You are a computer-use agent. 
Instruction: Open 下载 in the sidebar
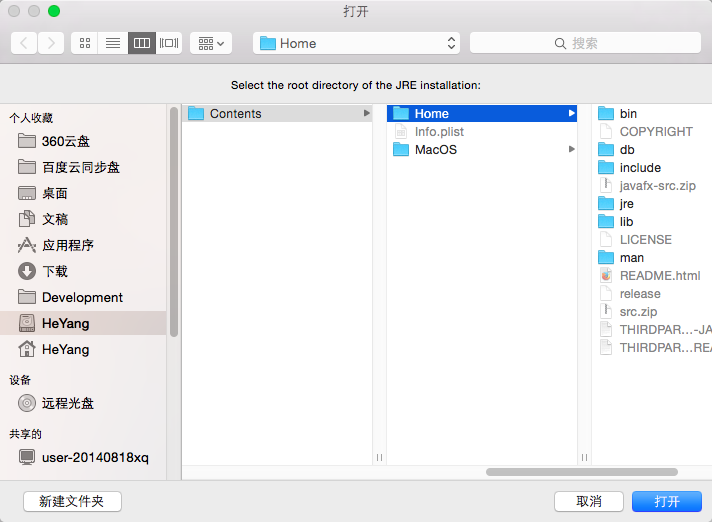pos(83,271)
